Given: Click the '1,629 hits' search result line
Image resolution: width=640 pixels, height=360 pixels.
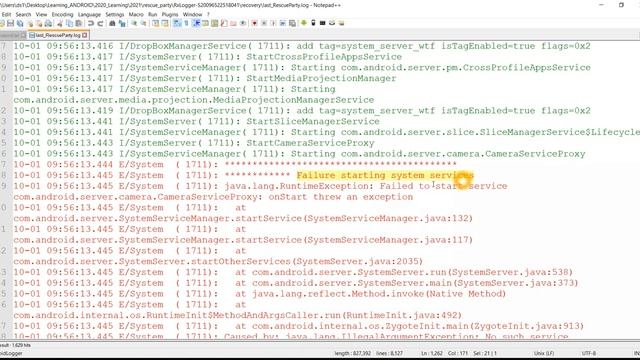Looking at the screenshot, I should tap(16, 345).
